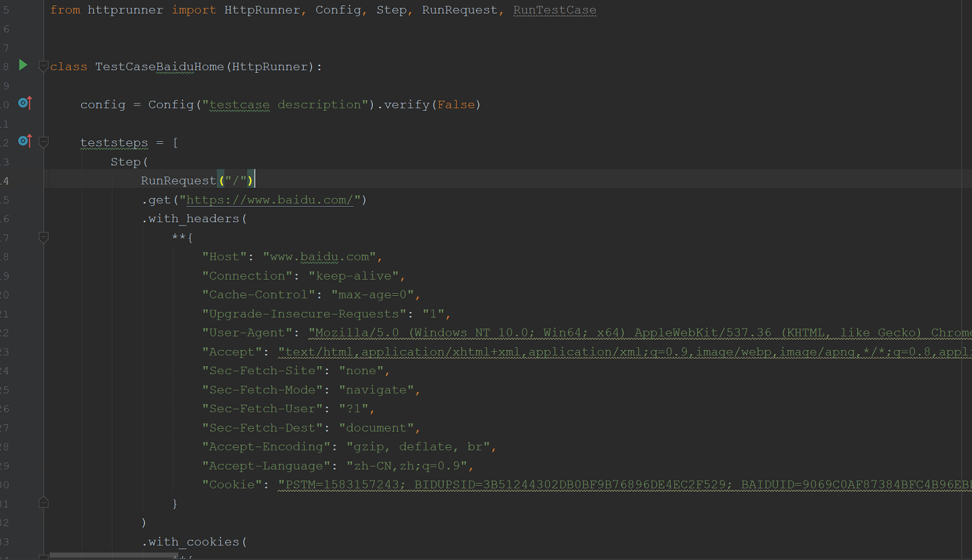The width and height of the screenshot is (972, 560).
Task: Click the override gutter icon beside teststeps
Action: click(24, 142)
